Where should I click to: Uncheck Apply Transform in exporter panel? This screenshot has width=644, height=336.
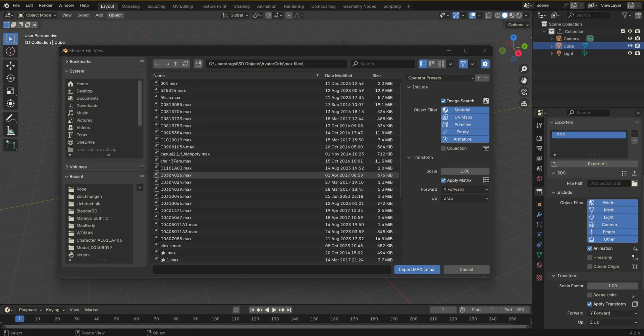(590, 304)
